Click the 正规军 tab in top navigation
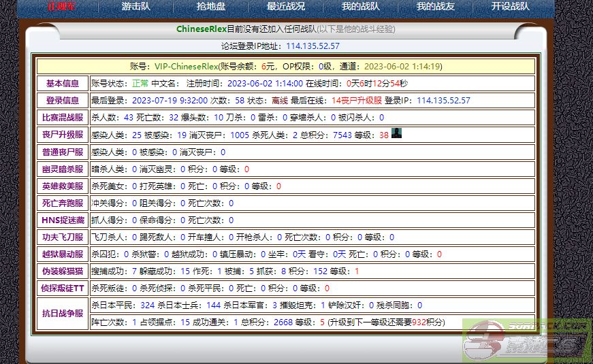The width and height of the screenshot is (593, 364). point(61,7)
